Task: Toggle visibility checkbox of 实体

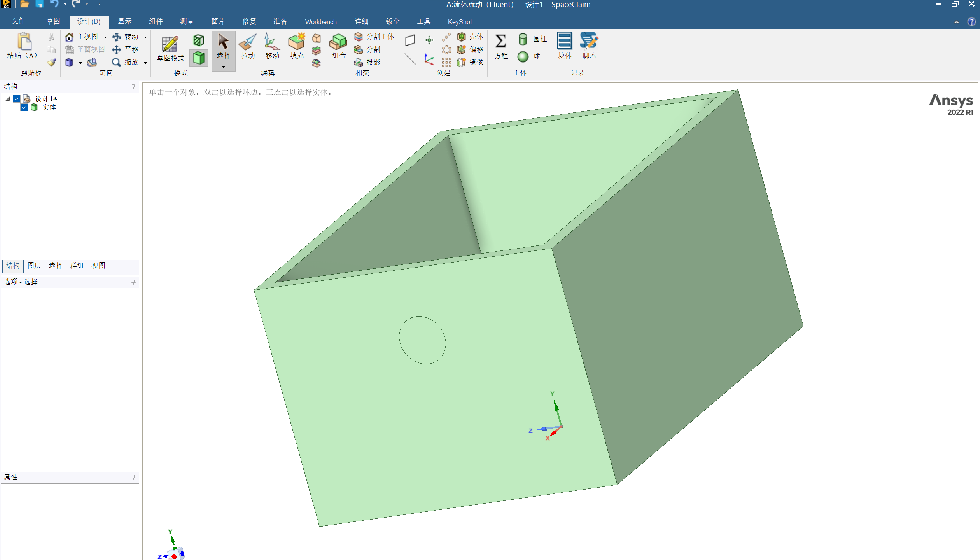Action: (x=24, y=107)
